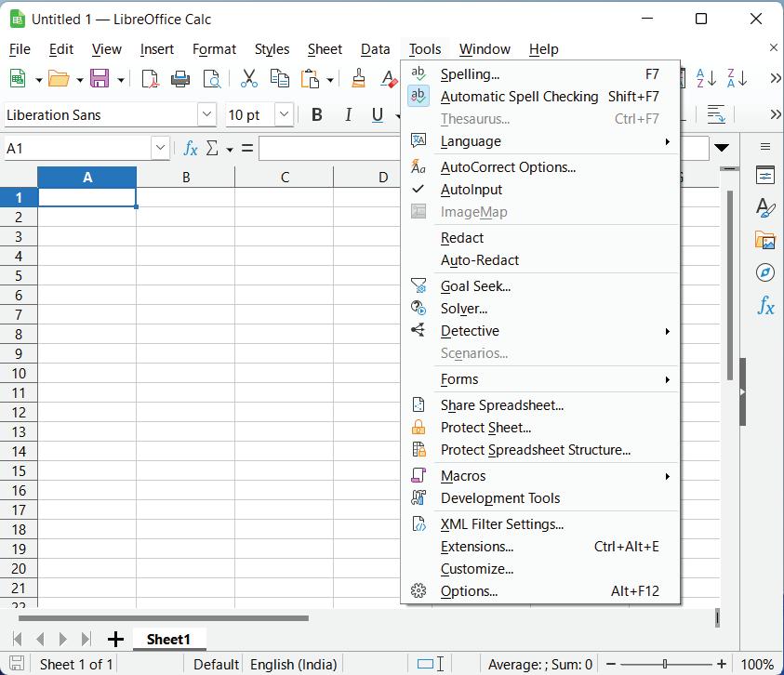Click the Paste clipboard icon
The width and height of the screenshot is (784, 675).
tap(310, 78)
